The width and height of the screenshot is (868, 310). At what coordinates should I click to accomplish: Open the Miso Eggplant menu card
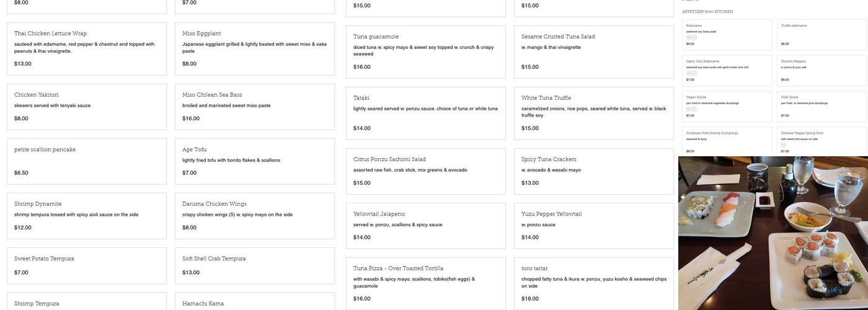pos(255,49)
